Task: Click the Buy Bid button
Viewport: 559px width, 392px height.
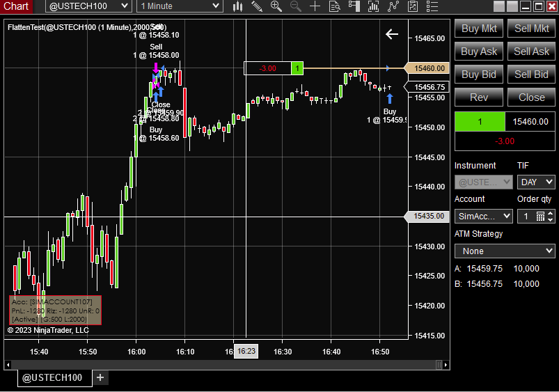Action: coord(479,75)
